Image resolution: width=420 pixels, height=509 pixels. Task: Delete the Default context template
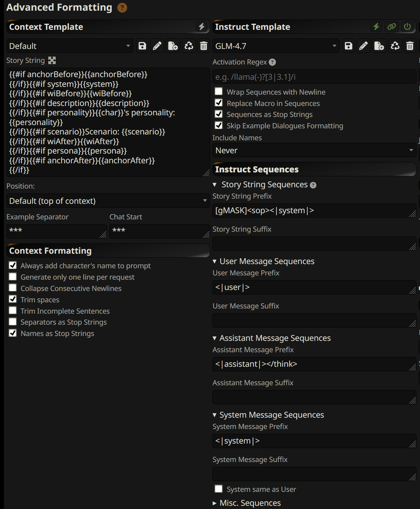point(204,46)
